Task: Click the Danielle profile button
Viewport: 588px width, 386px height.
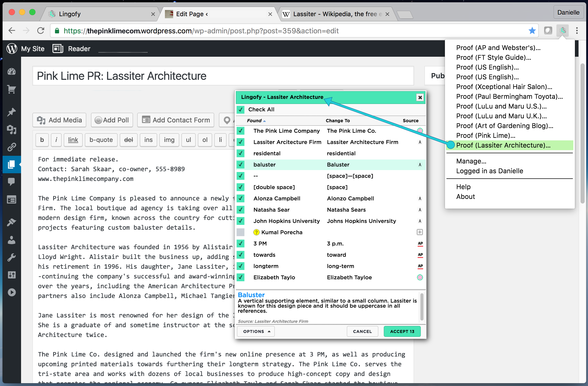Action: pyautogui.click(x=568, y=13)
